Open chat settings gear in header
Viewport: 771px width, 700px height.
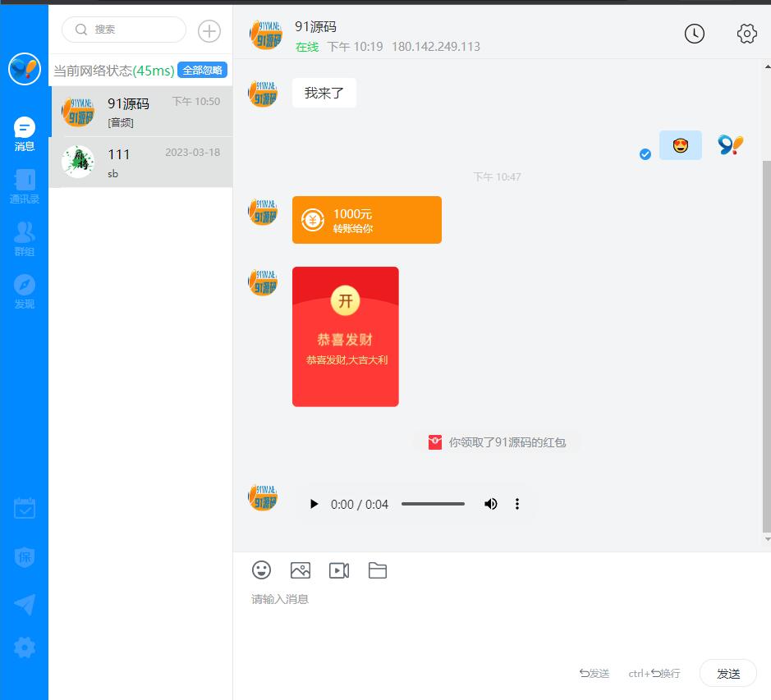pyautogui.click(x=746, y=34)
